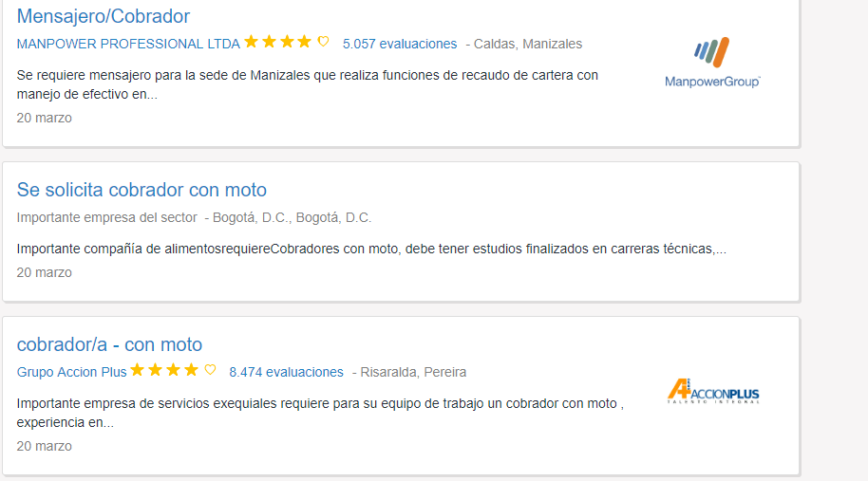Open the "cobrador/a - con moto" job title

pyautogui.click(x=109, y=344)
